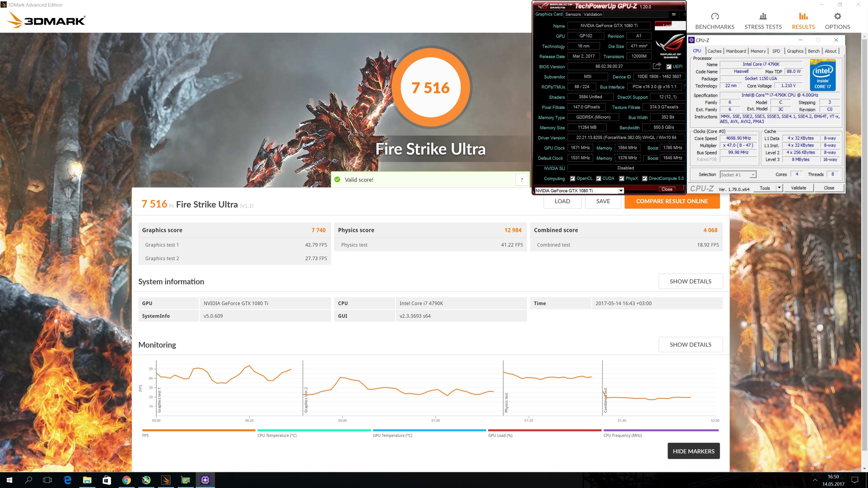Click Validate button in CPU-Z
Image resolution: width=868 pixels, height=488 pixels.
[798, 188]
